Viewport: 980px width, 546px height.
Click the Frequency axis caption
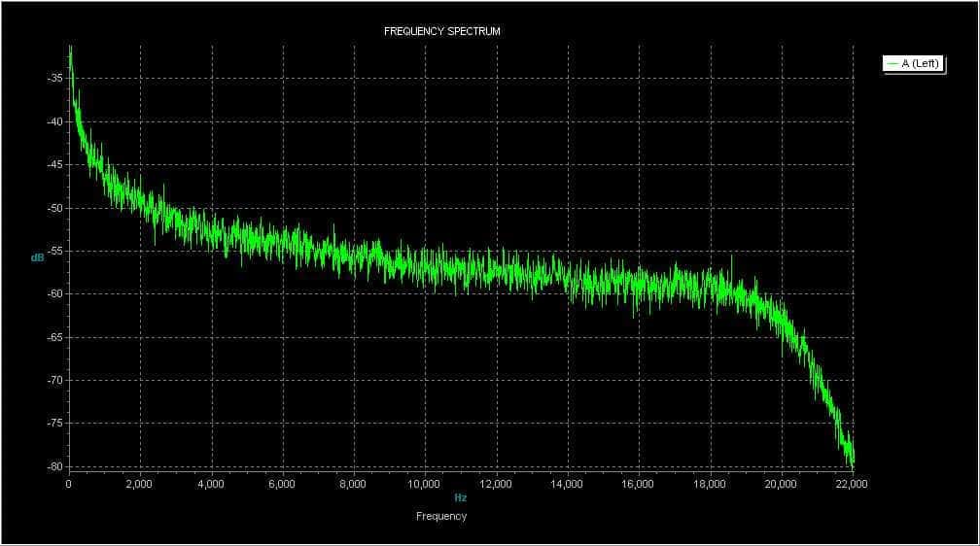click(x=441, y=516)
